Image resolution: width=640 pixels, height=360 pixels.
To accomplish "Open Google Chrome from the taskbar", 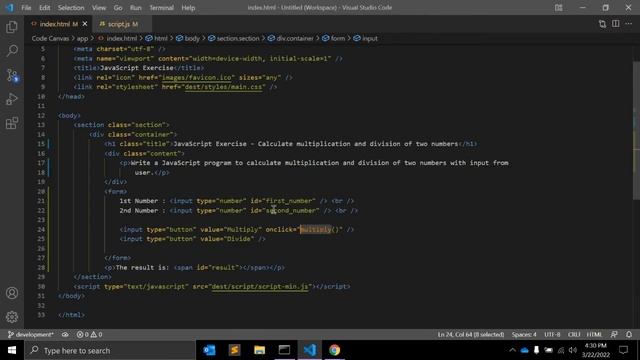I will tap(335, 350).
